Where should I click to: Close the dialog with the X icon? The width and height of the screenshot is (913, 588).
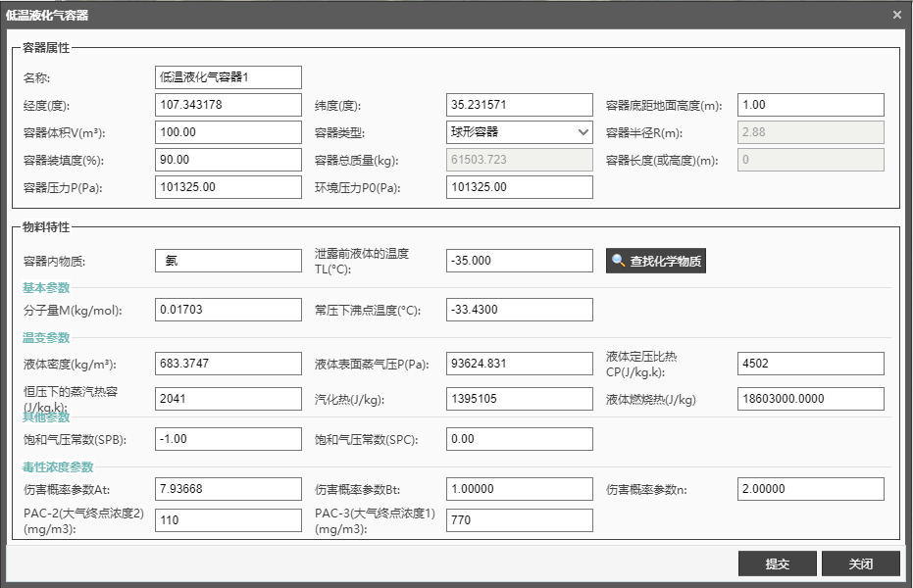(896, 15)
